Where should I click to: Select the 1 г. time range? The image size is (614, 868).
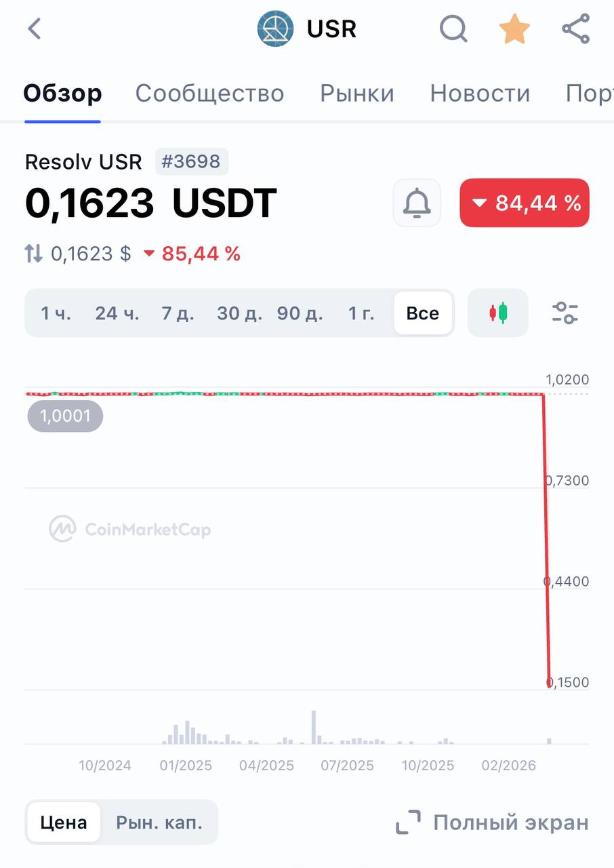click(x=361, y=313)
